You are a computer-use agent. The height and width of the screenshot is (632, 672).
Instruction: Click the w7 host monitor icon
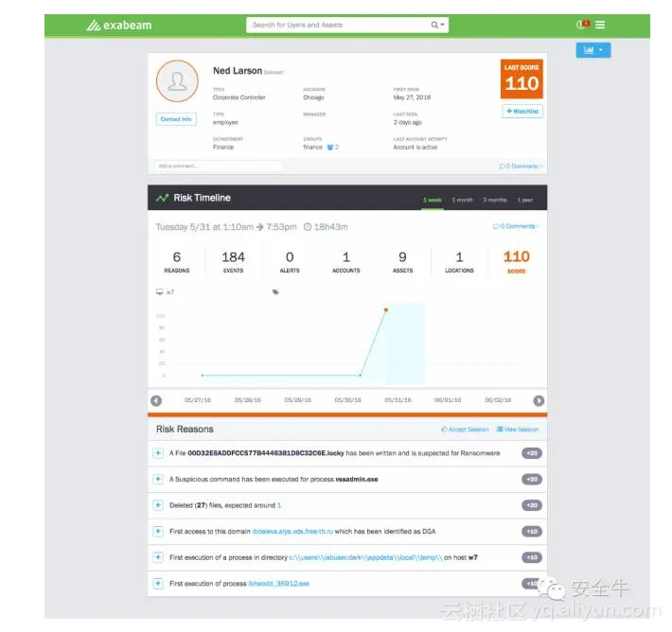(x=159, y=291)
